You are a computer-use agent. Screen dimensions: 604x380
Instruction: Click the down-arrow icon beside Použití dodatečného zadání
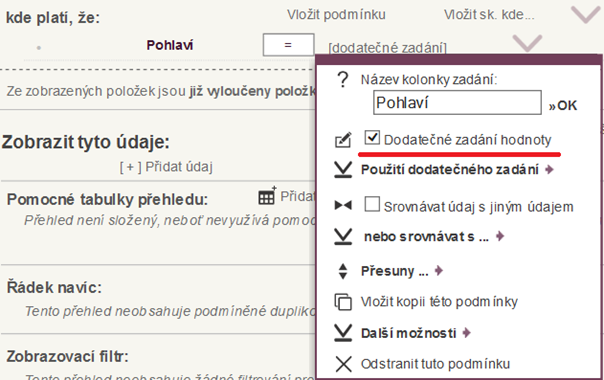click(x=343, y=170)
